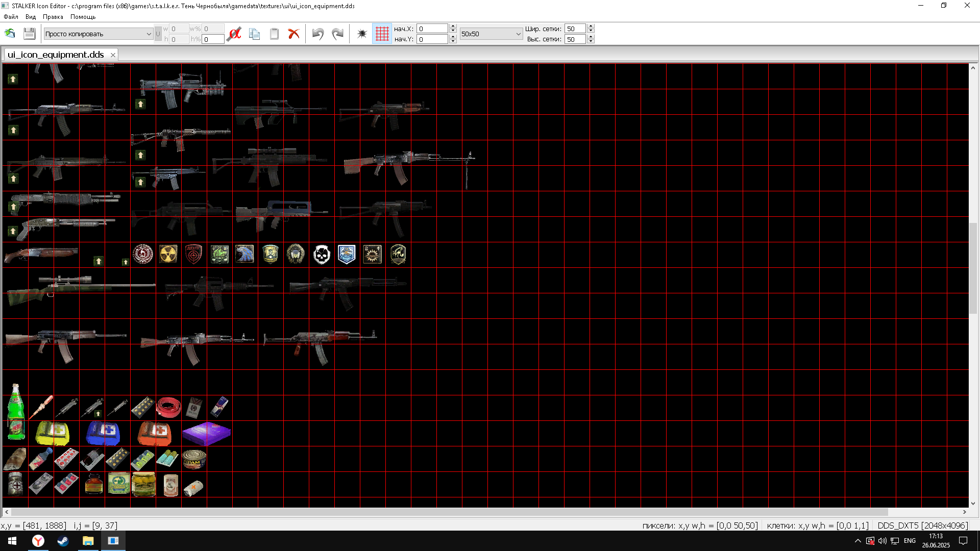Decrease Шир. сетки with down arrow
The image size is (980, 551).
coord(591,31)
